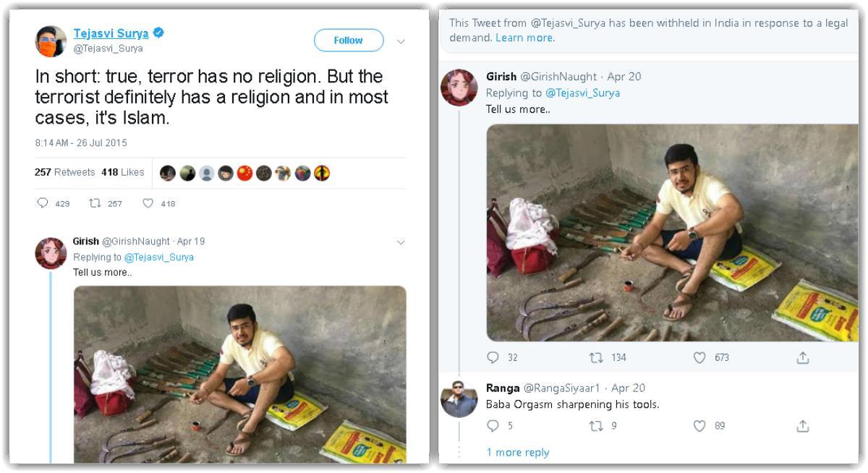Screen dimensions: 868x473
Task: Open Tejasvi Surya profile name link
Action: click(x=111, y=33)
